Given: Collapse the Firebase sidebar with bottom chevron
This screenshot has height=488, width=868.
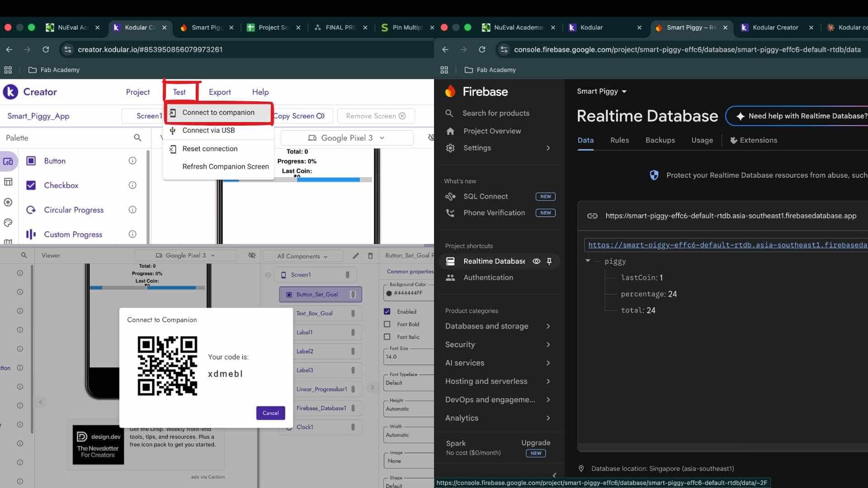Looking at the screenshot, I should tap(555, 475).
